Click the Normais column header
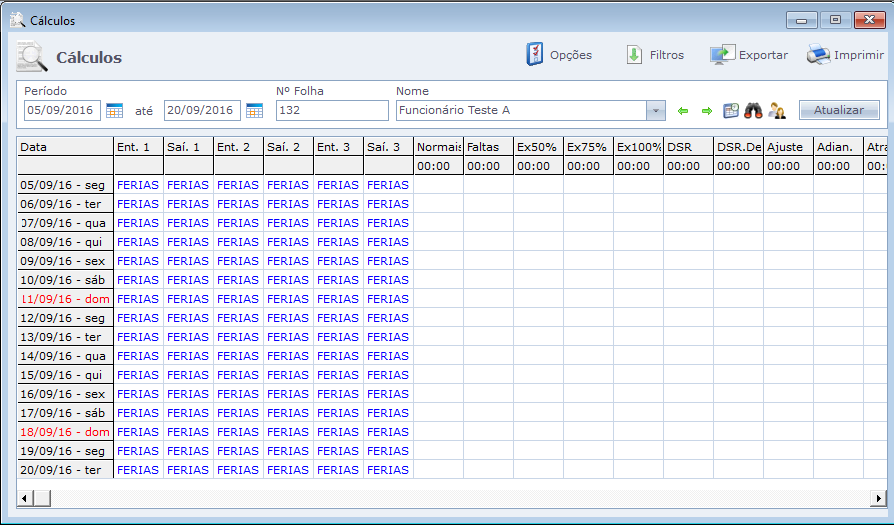 438,147
